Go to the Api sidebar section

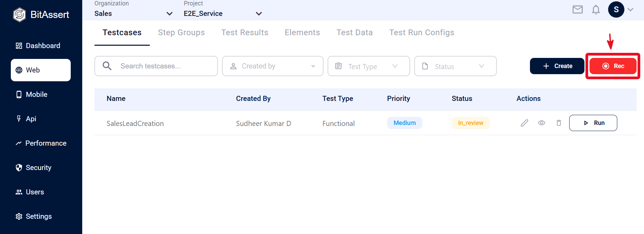pos(41,119)
